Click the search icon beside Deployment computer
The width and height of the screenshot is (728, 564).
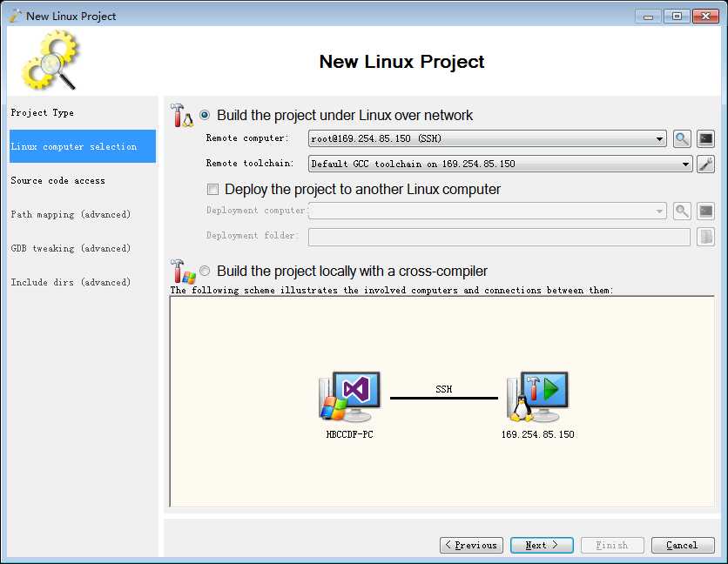tap(682, 211)
